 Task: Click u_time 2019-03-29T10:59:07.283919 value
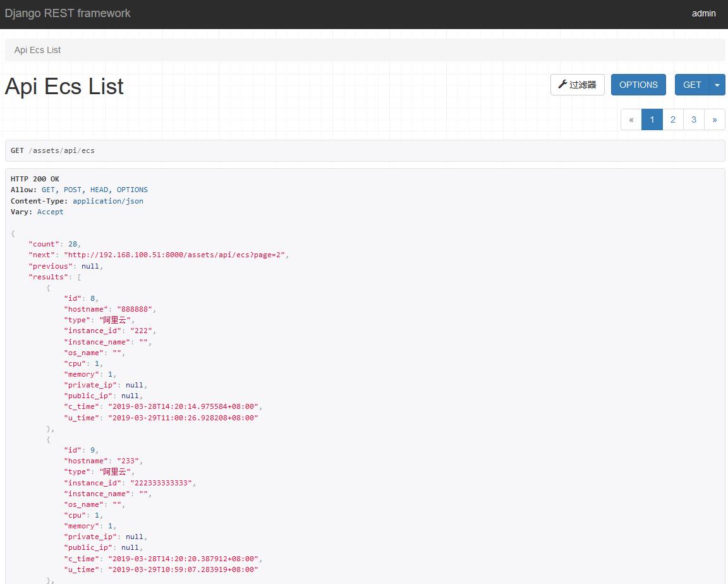(x=183, y=569)
